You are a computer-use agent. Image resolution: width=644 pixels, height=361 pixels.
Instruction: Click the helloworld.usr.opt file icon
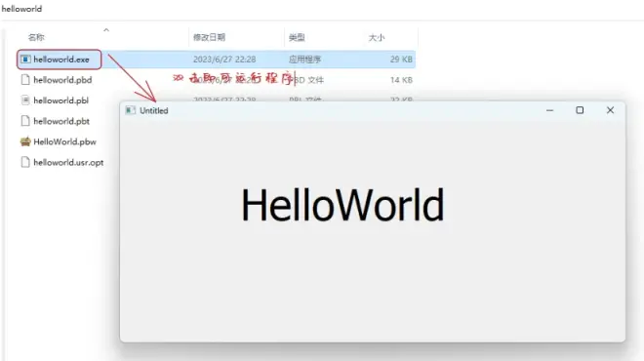pyautogui.click(x=25, y=162)
